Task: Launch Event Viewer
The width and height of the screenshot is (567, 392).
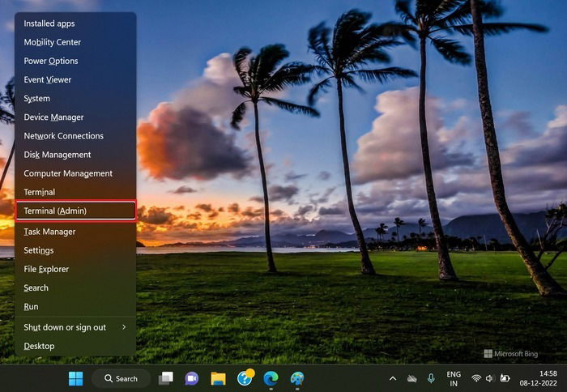Action: (75, 79)
